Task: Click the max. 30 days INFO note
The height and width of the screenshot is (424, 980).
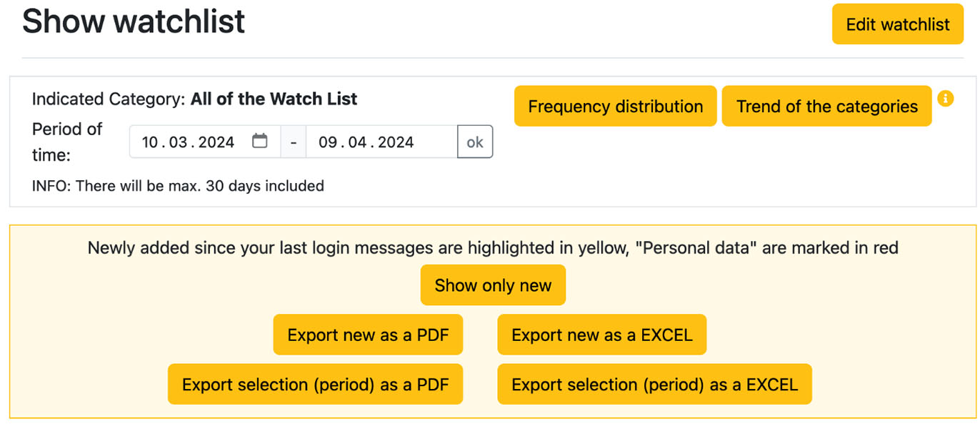Action: tap(178, 186)
